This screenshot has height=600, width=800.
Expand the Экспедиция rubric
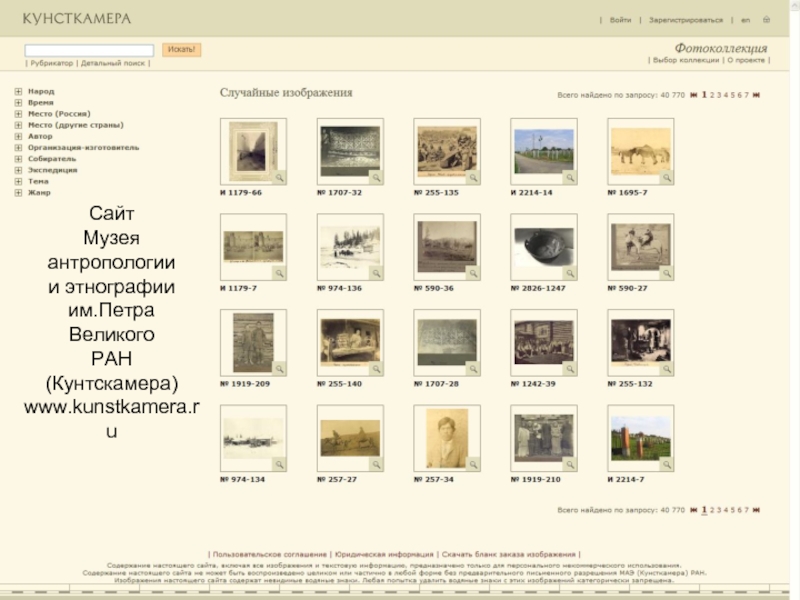click(x=18, y=170)
